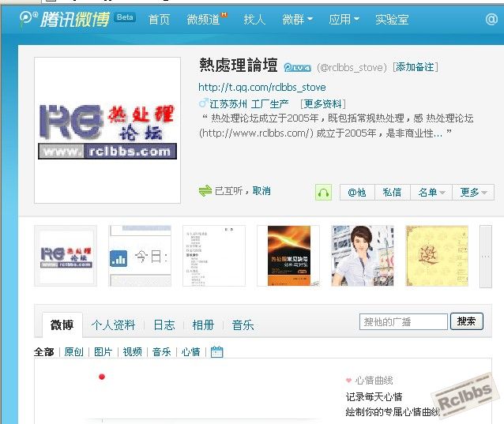
Task: Open the first RE logo photo thumbnail
Action: (66, 256)
